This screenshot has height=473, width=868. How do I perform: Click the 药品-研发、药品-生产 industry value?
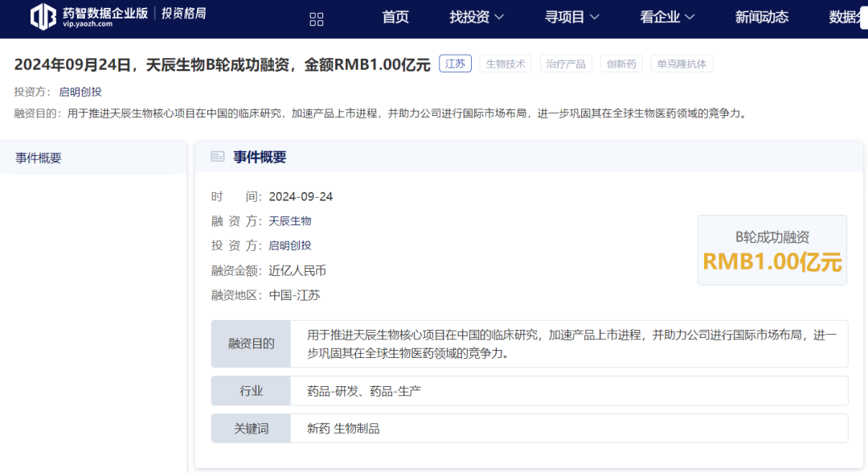click(364, 391)
